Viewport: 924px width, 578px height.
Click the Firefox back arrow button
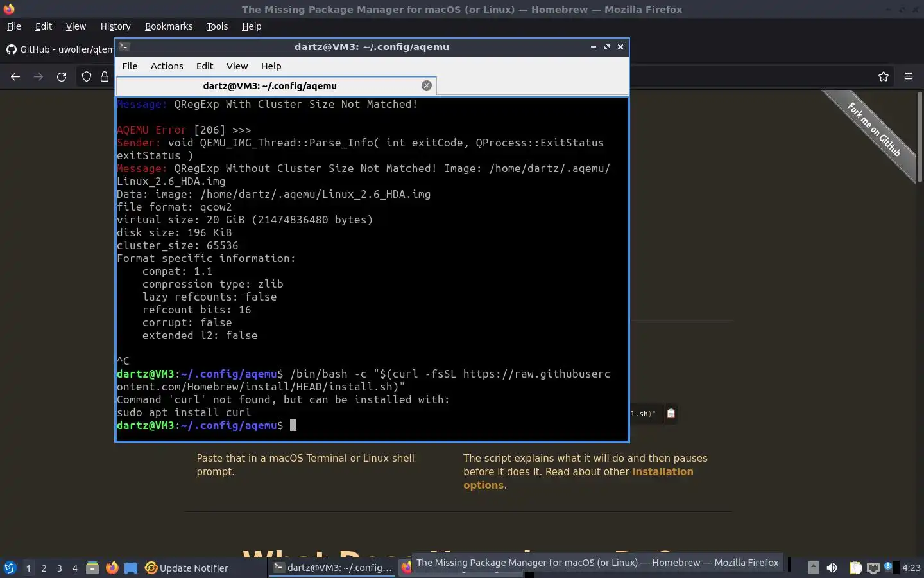pyautogui.click(x=15, y=77)
